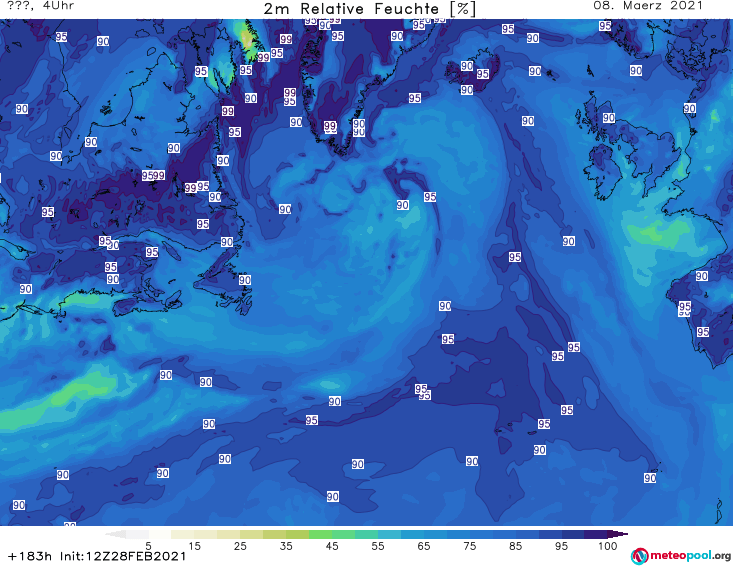
Task: Click the Ireland landmass on the map
Action: click(603, 172)
